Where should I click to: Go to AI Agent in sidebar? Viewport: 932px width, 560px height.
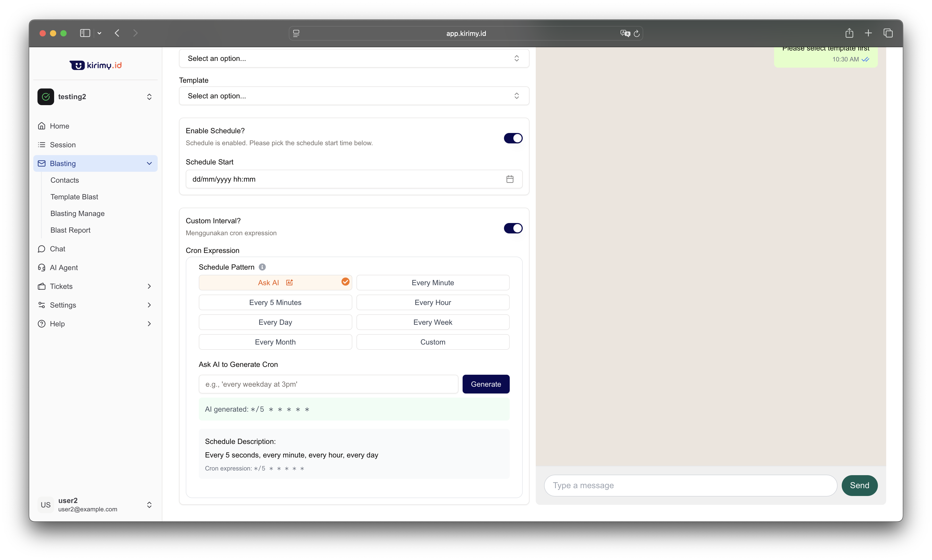64,268
